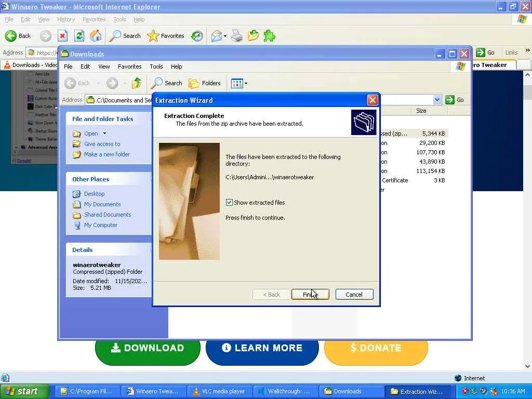This screenshot has width=532, height=399.
Task: Maximize the Downloads window
Action: (452, 54)
